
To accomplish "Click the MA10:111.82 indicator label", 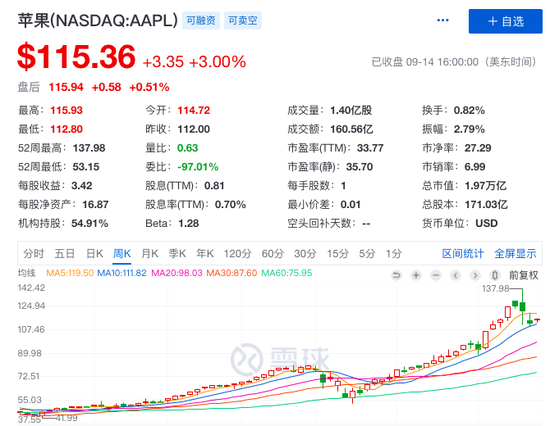I will 122,273.
